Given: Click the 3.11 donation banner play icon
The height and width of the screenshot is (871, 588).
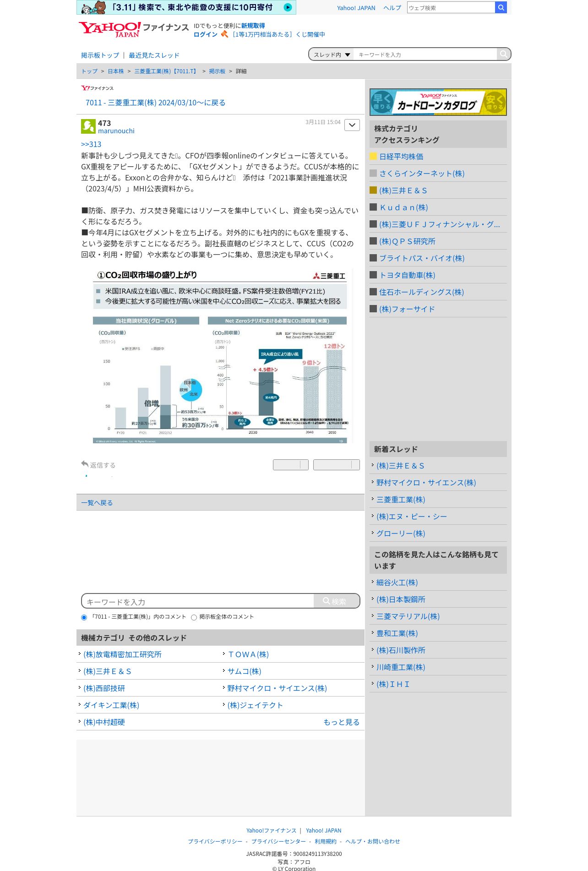Looking at the screenshot, I should (288, 7).
